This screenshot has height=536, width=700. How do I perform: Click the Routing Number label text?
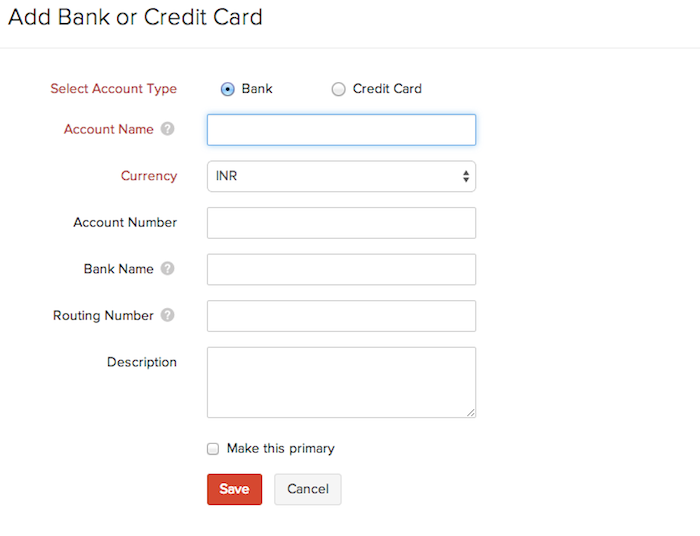pyautogui.click(x=103, y=315)
